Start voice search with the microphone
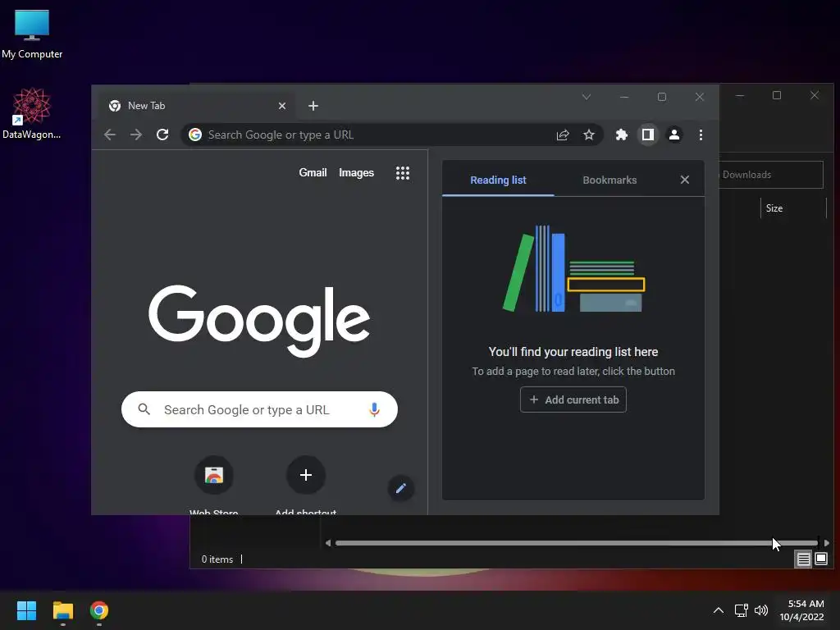840x630 pixels. click(x=374, y=409)
